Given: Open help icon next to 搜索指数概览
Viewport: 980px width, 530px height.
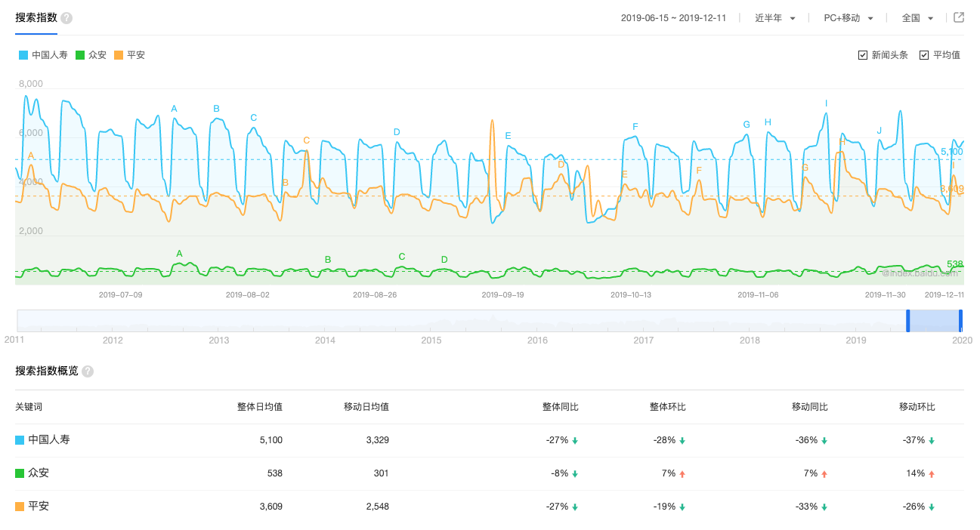Looking at the screenshot, I should click(88, 371).
